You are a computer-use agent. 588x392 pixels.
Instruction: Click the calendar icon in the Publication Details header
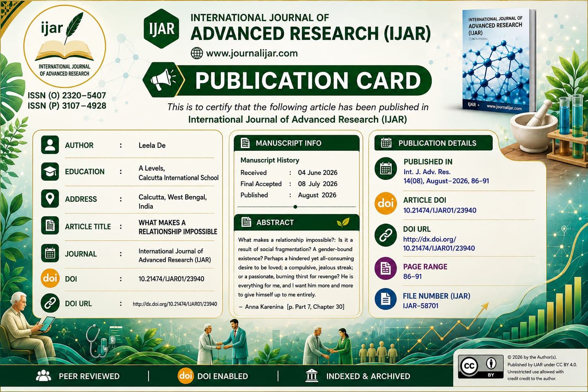coord(386,143)
